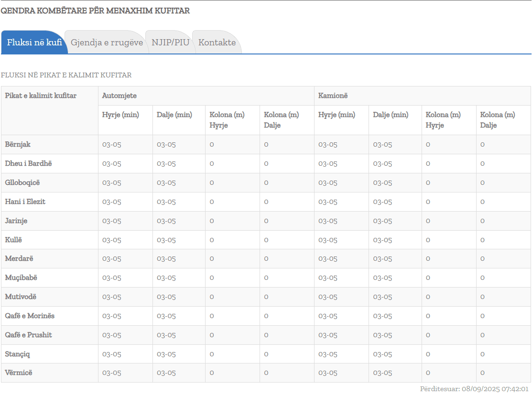
Task: Click the Stançiq row name
Action: click(x=18, y=354)
